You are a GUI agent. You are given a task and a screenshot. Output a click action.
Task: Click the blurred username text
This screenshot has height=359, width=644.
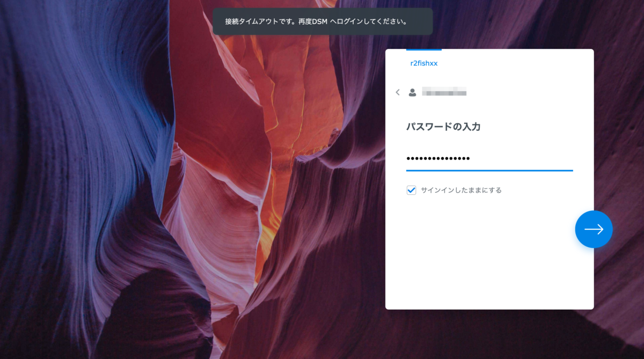tap(444, 92)
